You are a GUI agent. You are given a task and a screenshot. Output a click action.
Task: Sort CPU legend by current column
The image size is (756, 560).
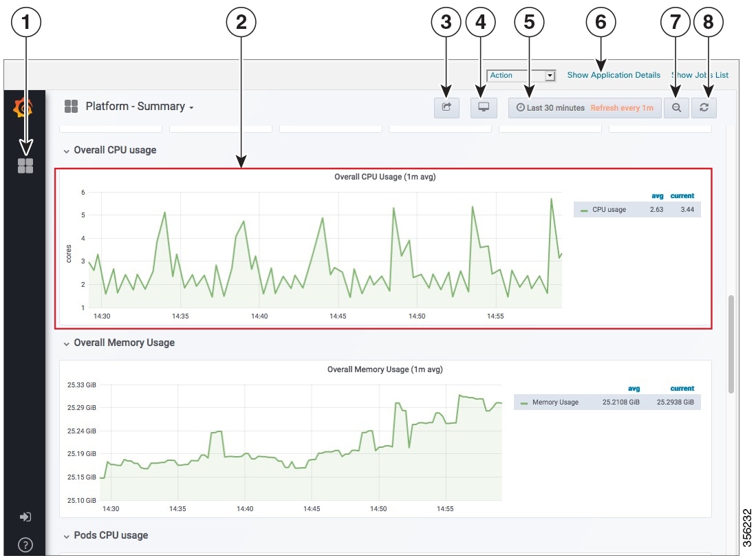pyautogui.click(x=682, y=196)
